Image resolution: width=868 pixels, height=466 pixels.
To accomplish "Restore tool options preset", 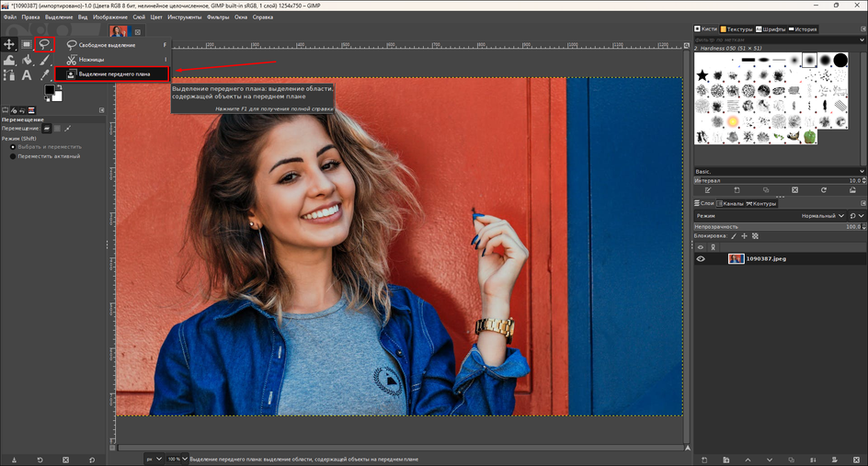I will click(x=40, y=460).
